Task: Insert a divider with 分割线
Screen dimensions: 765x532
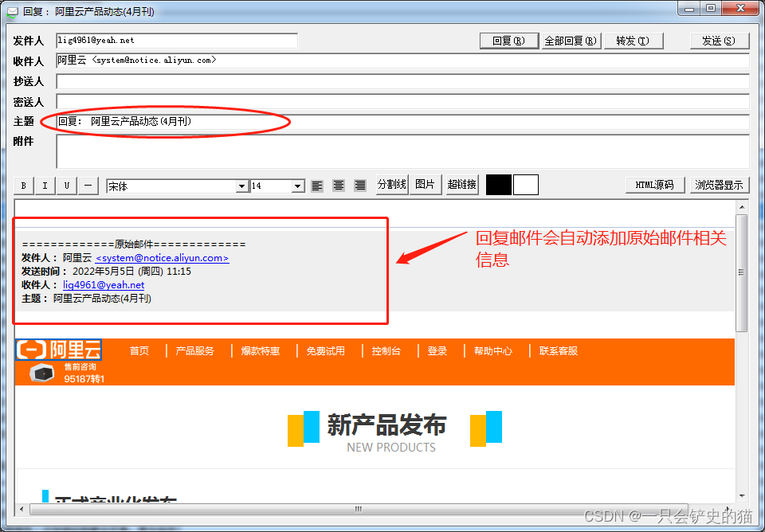Action: click(392, 184)
